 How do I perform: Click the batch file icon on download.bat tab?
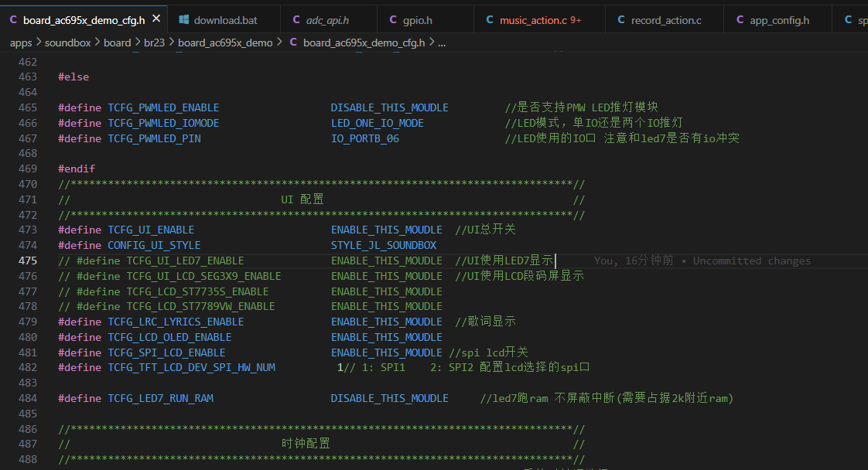coord(183,19)
